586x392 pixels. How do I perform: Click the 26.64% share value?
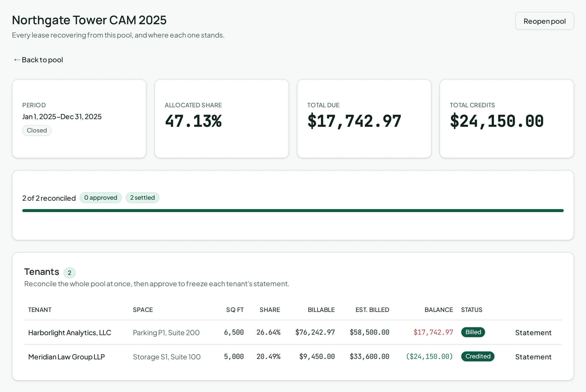click(x=268, y=332)
